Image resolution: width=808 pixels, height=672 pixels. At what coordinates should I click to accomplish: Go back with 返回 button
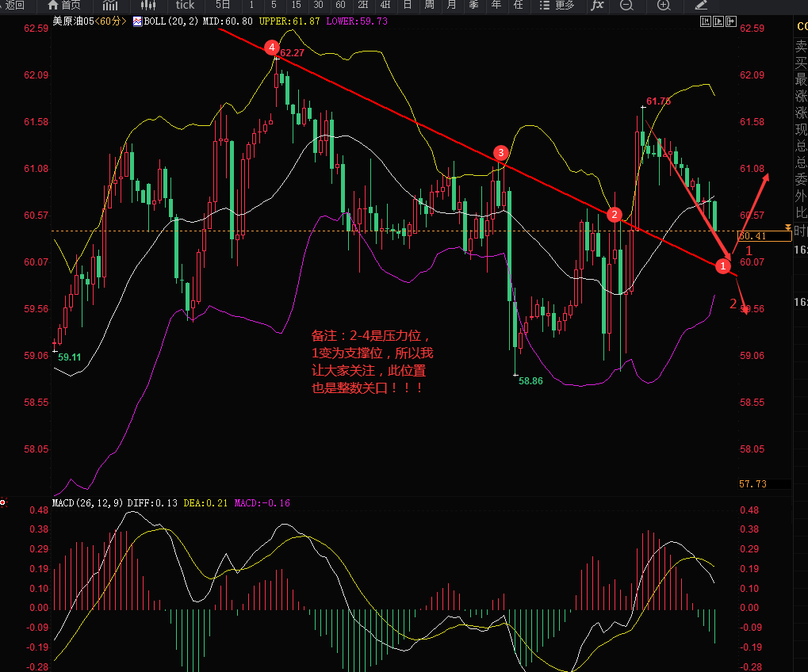click(x=13, y=5)
